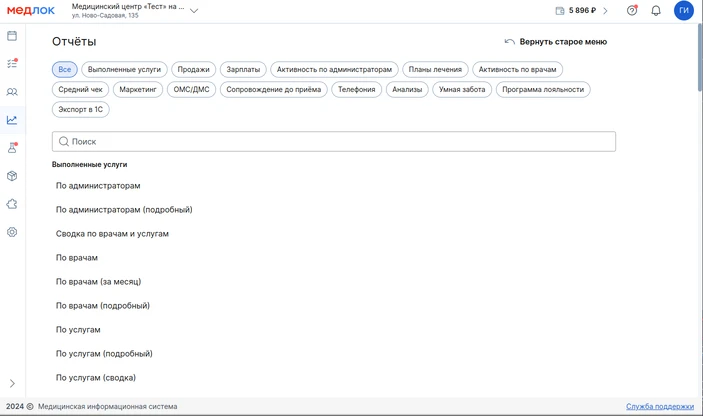Open the task list icon in sidebar
The width and height of the screenshot is (703, 416).
12,63
